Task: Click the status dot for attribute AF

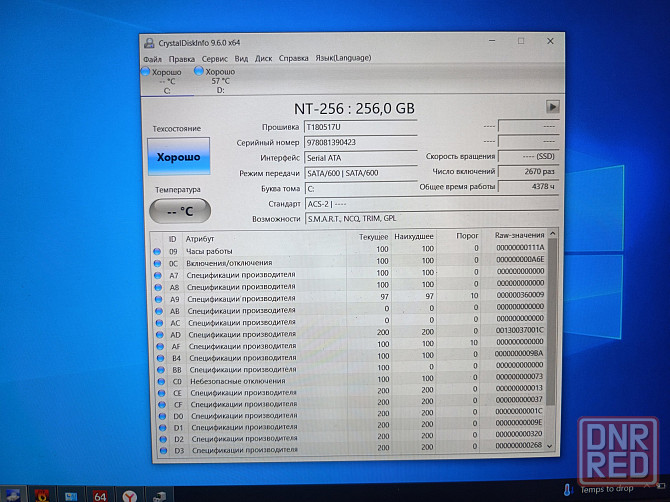Action: [160, 346]
